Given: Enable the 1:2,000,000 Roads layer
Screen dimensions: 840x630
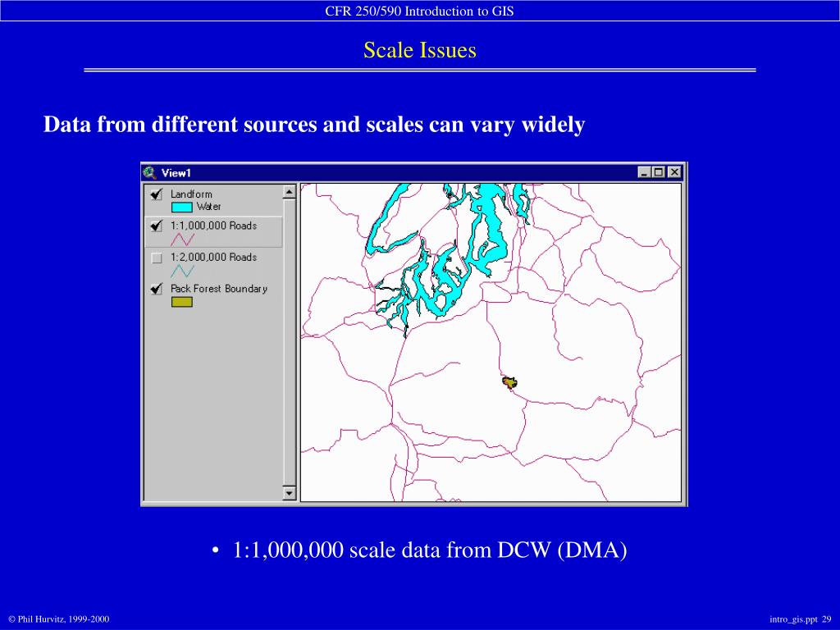Looking at the screenshot, I should tap(157, 258).
